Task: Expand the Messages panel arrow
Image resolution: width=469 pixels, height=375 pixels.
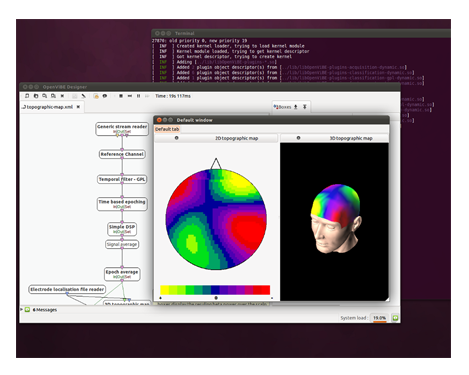Action: pos(22,310)
